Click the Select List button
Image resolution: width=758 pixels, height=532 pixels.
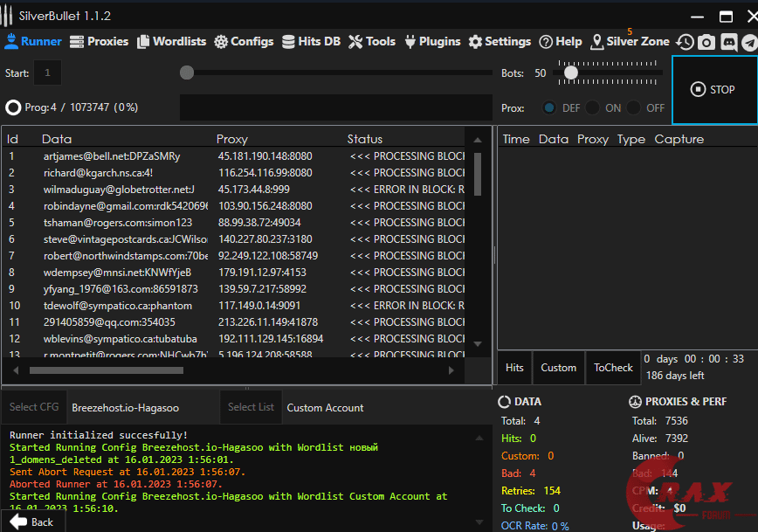[251, 407]
